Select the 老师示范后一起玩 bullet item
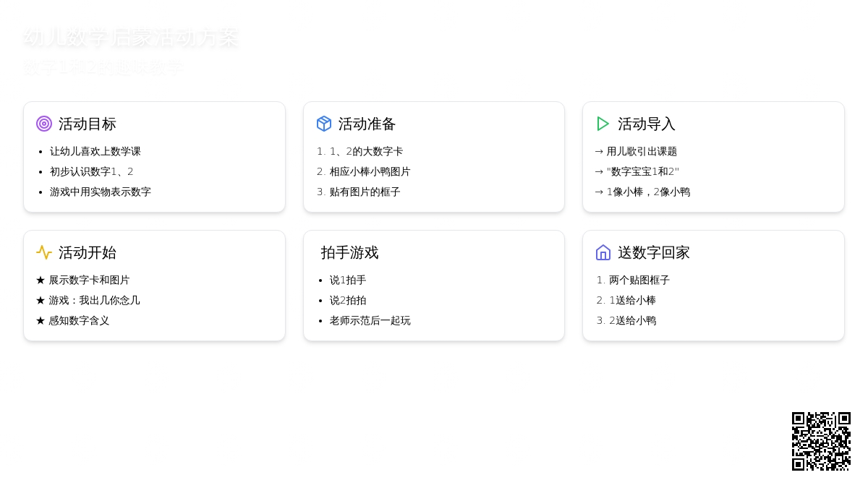868x488 pixels. point(370,320)
